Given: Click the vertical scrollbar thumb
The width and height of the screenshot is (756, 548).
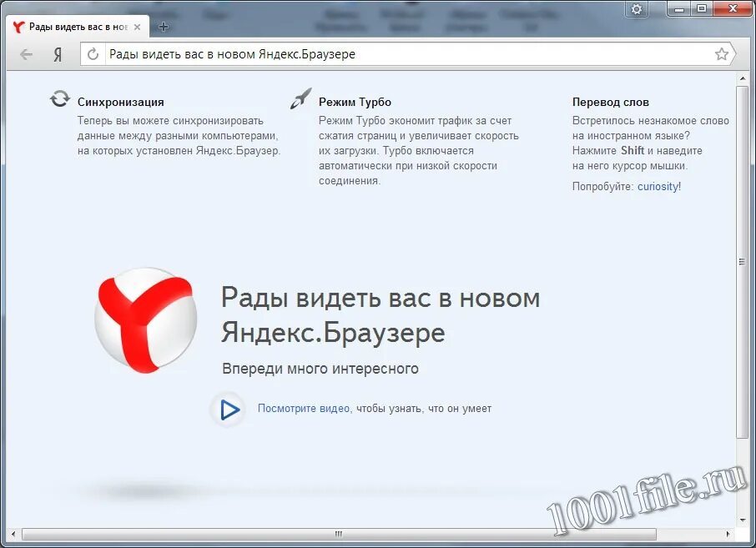Looking at the screenshot, I should coord(742,262).
